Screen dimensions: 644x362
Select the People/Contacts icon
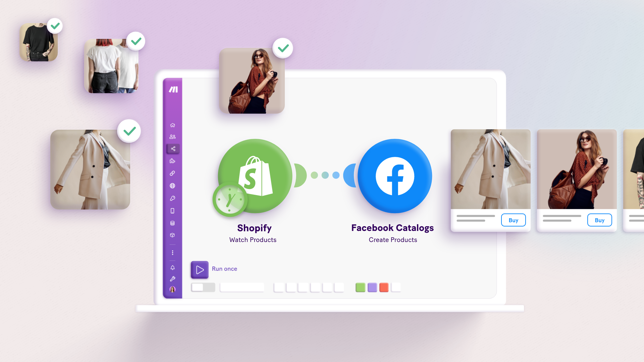point(172,136)
